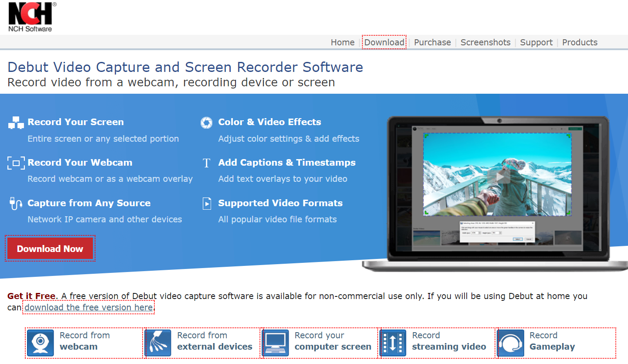This screenshot has height=364, width=628.
Task: Select the Record from webcam icon
Action: tap(40, 343)
